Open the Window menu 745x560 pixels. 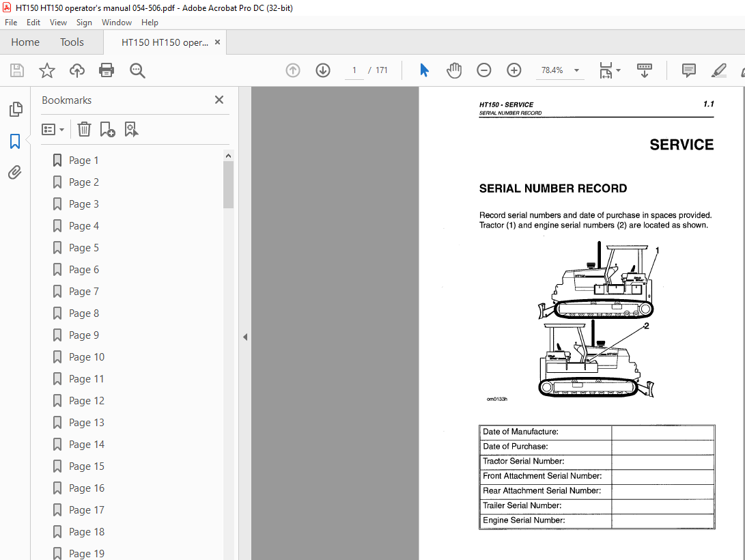click(116, 23)
